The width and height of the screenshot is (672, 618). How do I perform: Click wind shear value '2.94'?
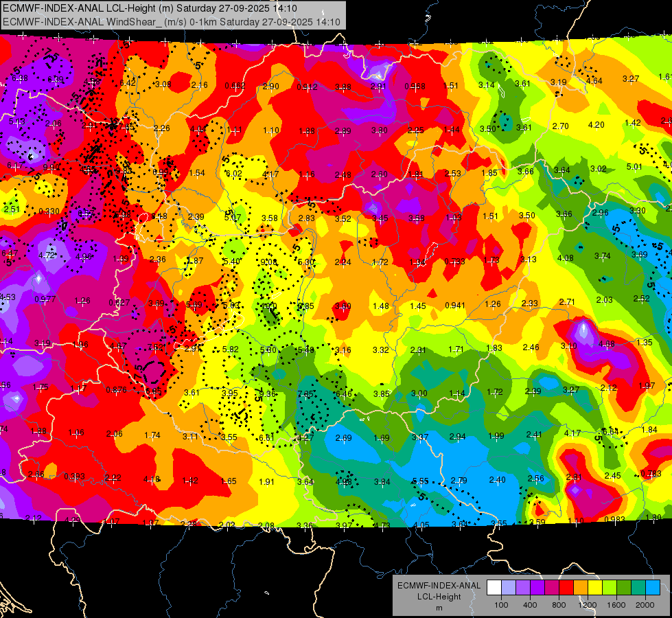click(457, 437)
